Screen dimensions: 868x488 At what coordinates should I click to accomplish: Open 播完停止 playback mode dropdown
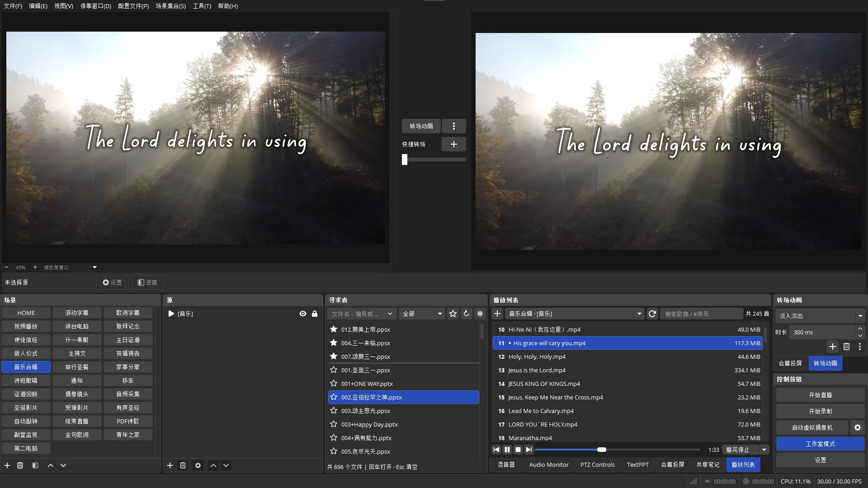pyautogui.click(x=745, y=450)
